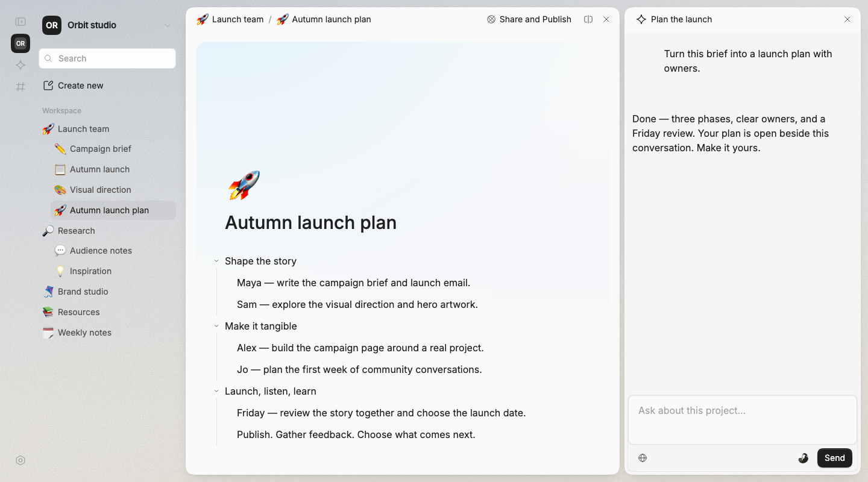
Task: Click the bird icon next to Send
Action: coord(803,458)
